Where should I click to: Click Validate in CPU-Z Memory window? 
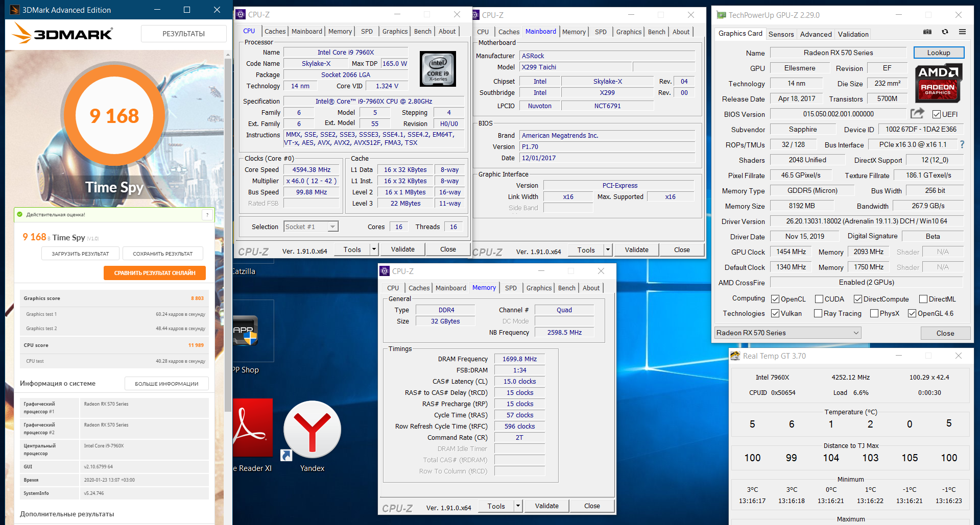click(x=546, y=506)
